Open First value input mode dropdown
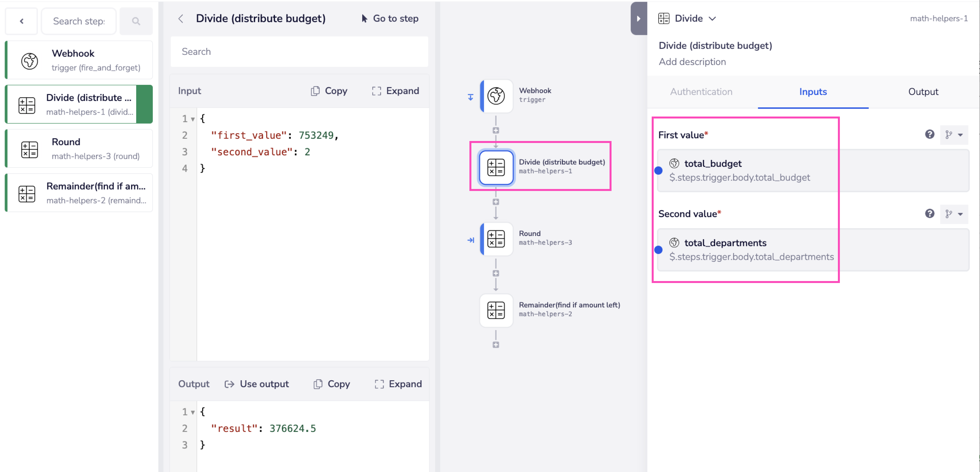This screenshot has height=472, width=980. (x=954, y=135)
